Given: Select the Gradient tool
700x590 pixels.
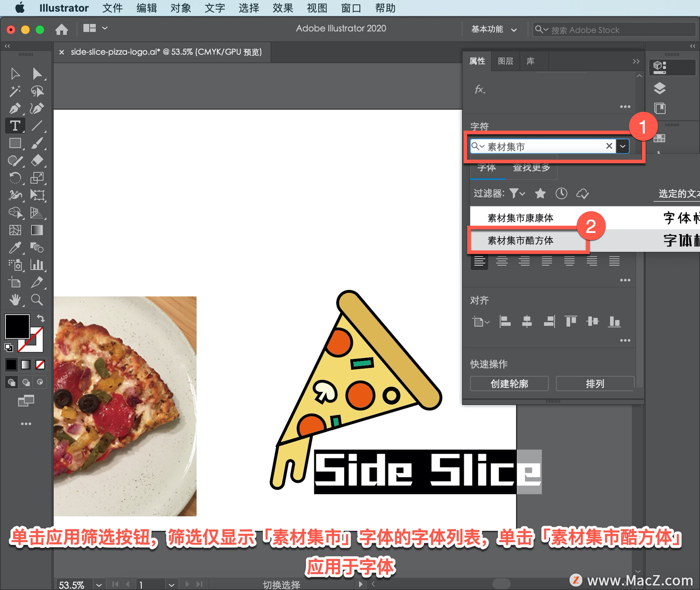Looking at the screenshot, I should [37, 230].
